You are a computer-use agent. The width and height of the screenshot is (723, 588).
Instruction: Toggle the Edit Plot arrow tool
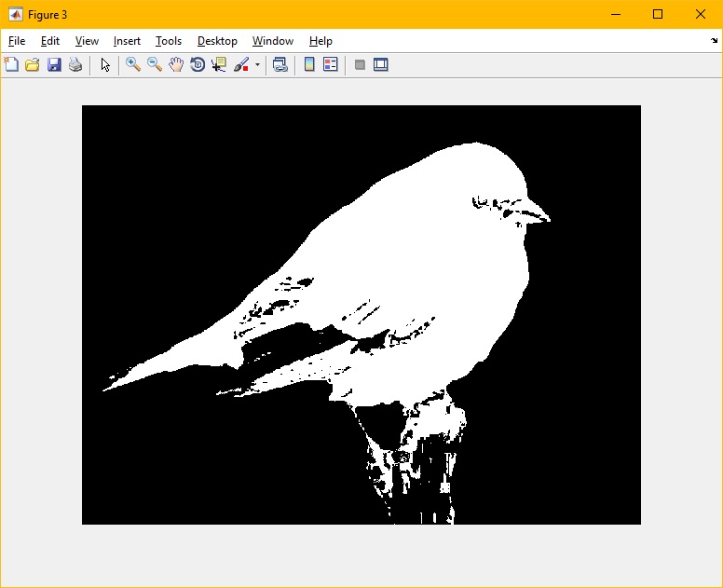(x=105, y=65)
